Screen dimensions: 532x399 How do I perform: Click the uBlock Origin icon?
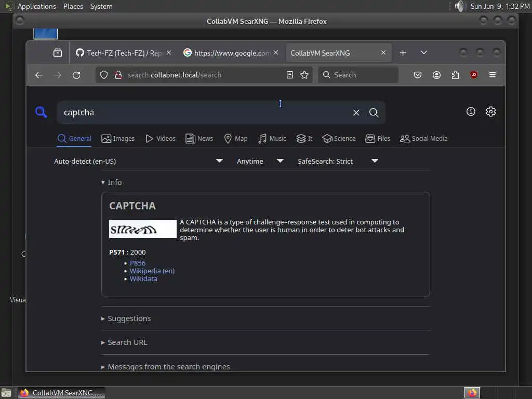tap(474, 75)
